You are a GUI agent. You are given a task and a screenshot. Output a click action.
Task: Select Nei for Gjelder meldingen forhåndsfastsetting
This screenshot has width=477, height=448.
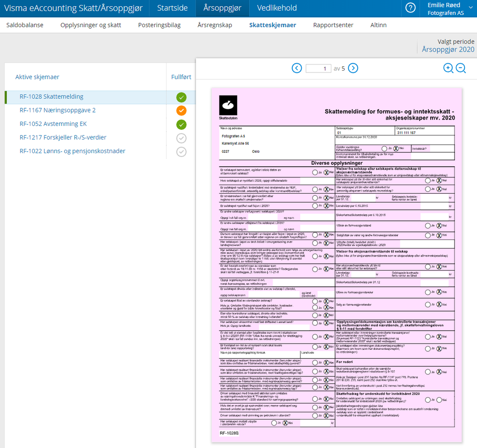pyautogui.click(x=396, y=149)
